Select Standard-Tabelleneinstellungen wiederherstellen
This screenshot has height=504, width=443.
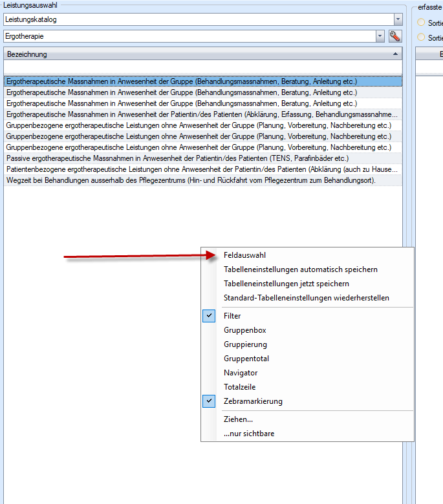click(307, 298)
